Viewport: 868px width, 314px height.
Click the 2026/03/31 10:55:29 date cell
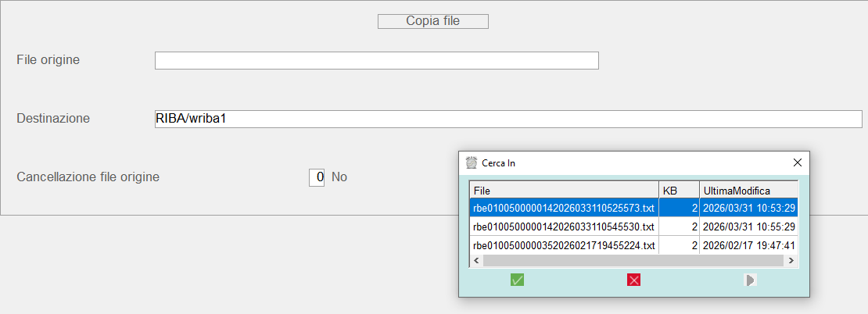pos(748,227)
